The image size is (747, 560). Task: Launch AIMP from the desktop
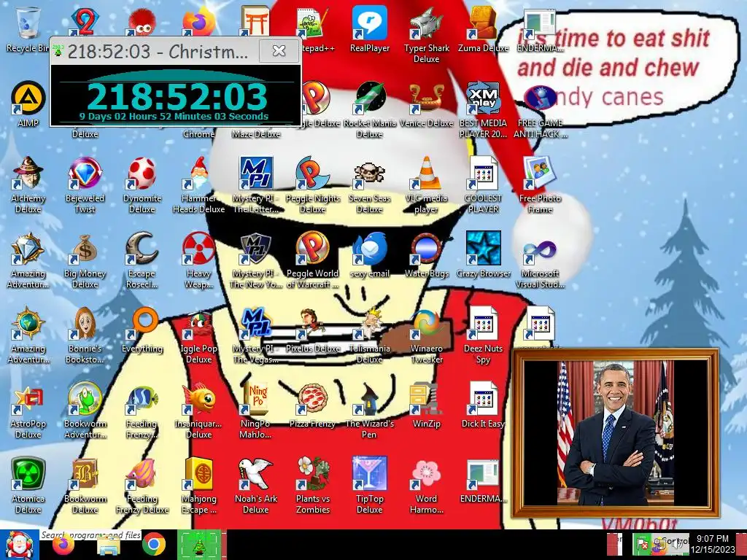pyautogui.click(x=28, y=105)
